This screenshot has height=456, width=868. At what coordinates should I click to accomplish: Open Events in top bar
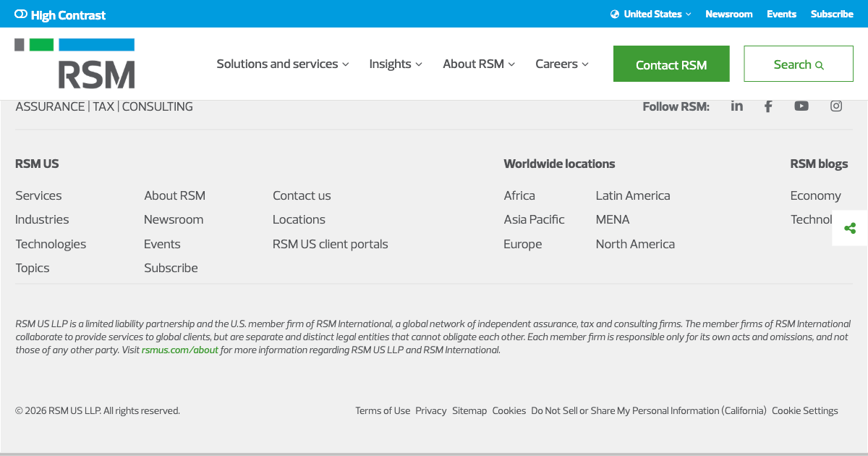782,14
